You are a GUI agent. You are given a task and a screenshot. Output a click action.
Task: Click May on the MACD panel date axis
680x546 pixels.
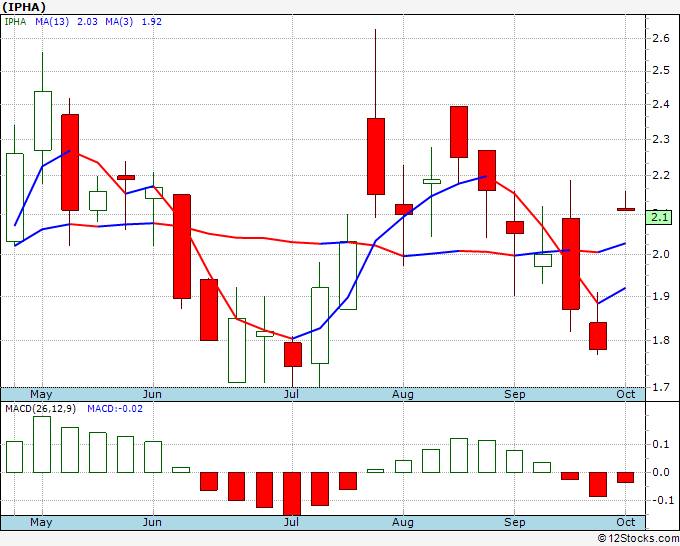[41, 522]
